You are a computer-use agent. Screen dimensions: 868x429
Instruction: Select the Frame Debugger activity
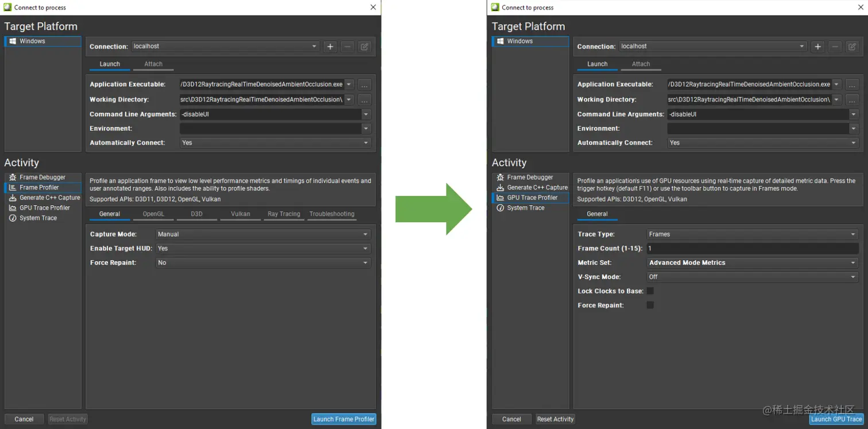43,177
